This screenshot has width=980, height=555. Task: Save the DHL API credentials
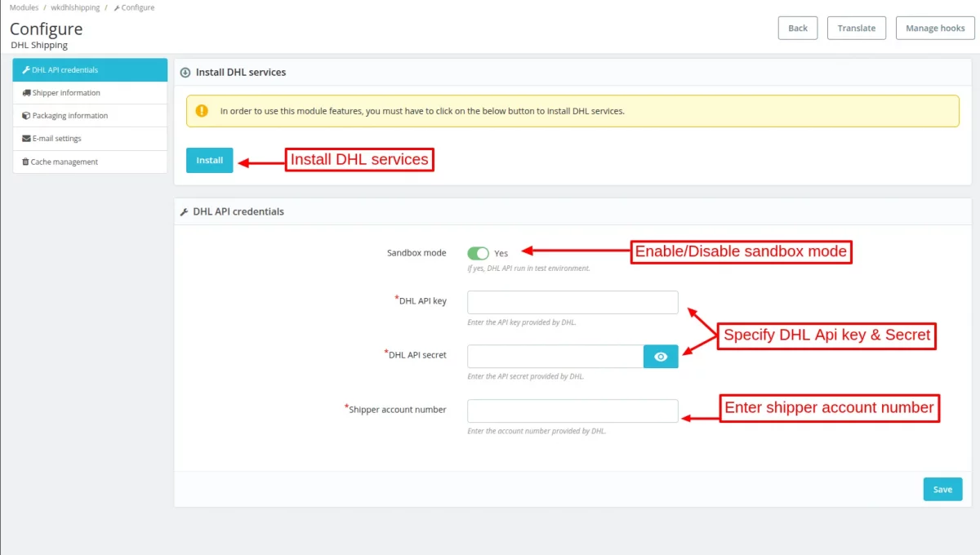[942, 489]
